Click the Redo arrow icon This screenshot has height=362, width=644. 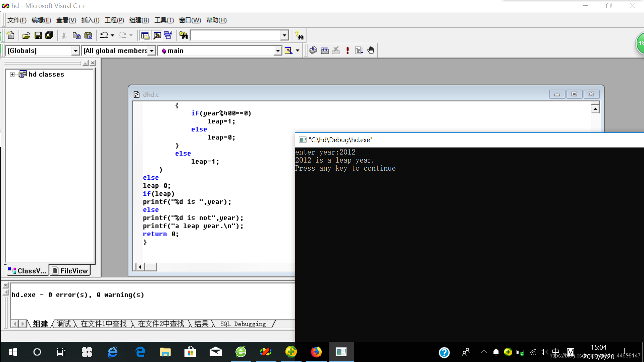point(122,35)
